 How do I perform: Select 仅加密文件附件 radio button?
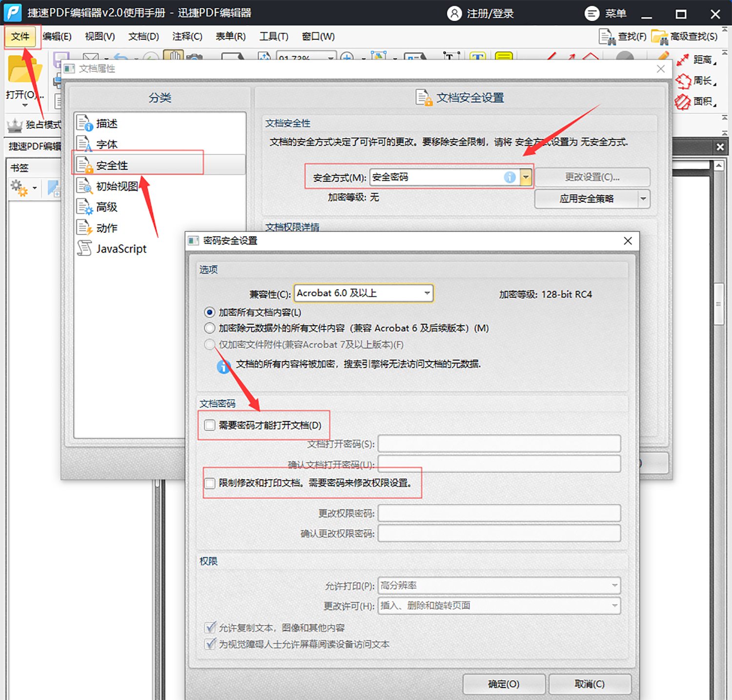click(x=210, y=345)
